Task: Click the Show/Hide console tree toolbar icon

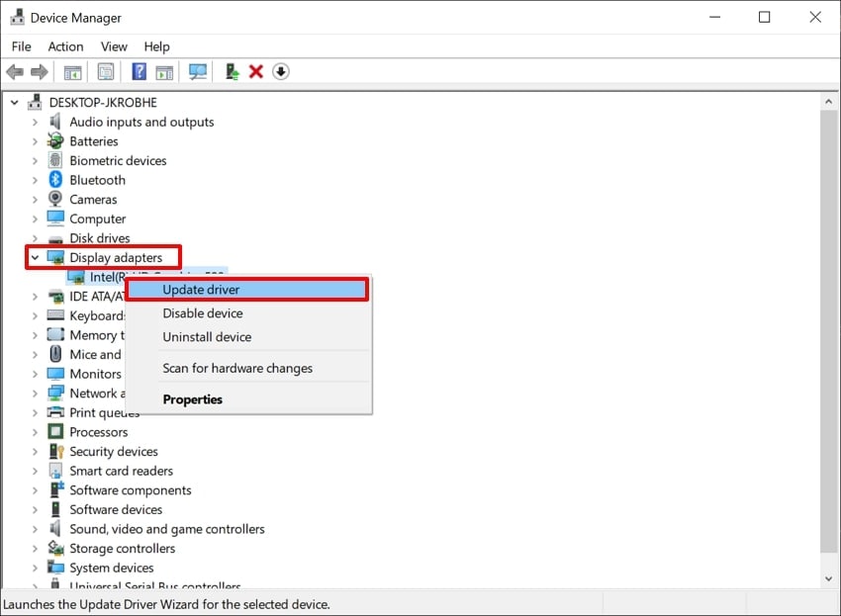Action: 72,70
